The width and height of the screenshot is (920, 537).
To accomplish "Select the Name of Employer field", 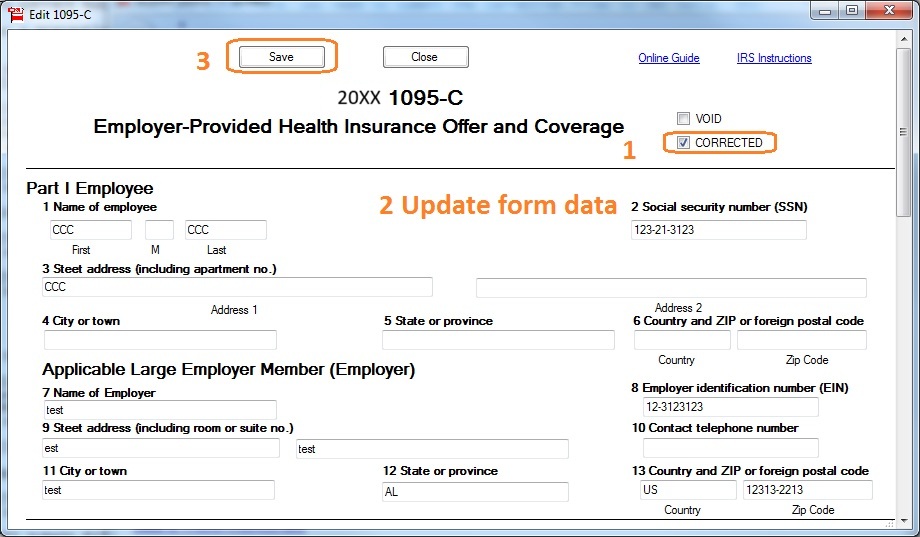I will [x=159, y=410].
